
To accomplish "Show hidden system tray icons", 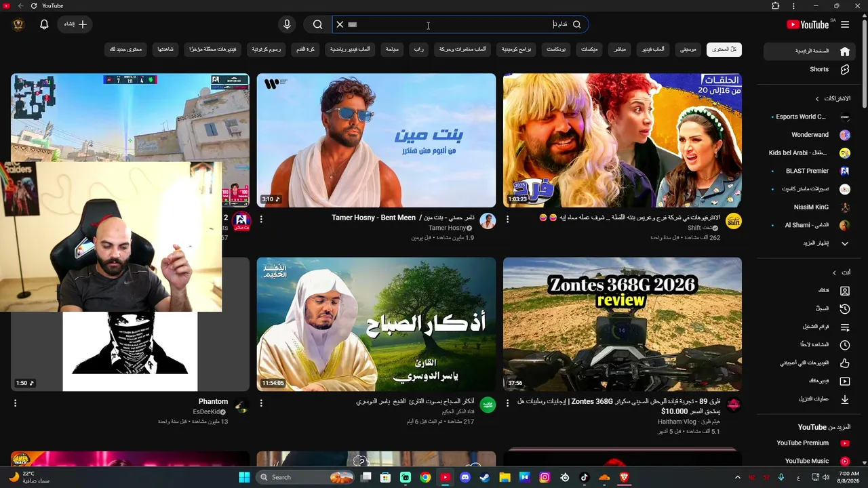I will [737, 477].
